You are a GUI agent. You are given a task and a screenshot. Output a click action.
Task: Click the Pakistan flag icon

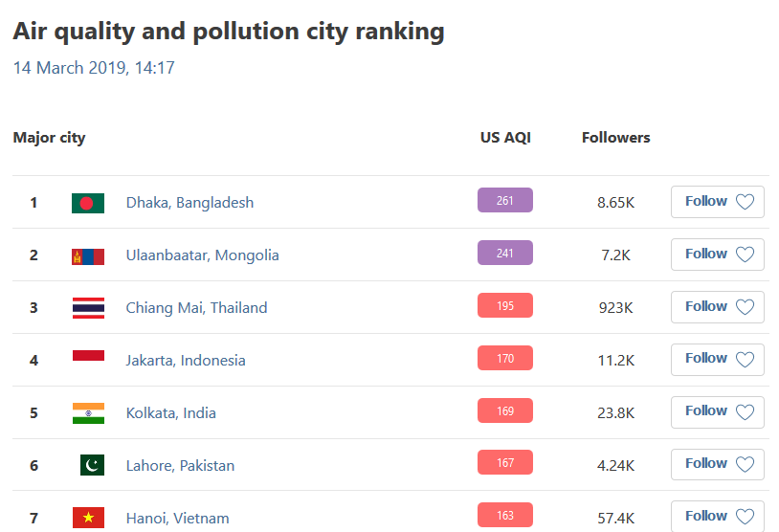click(92, 466)
